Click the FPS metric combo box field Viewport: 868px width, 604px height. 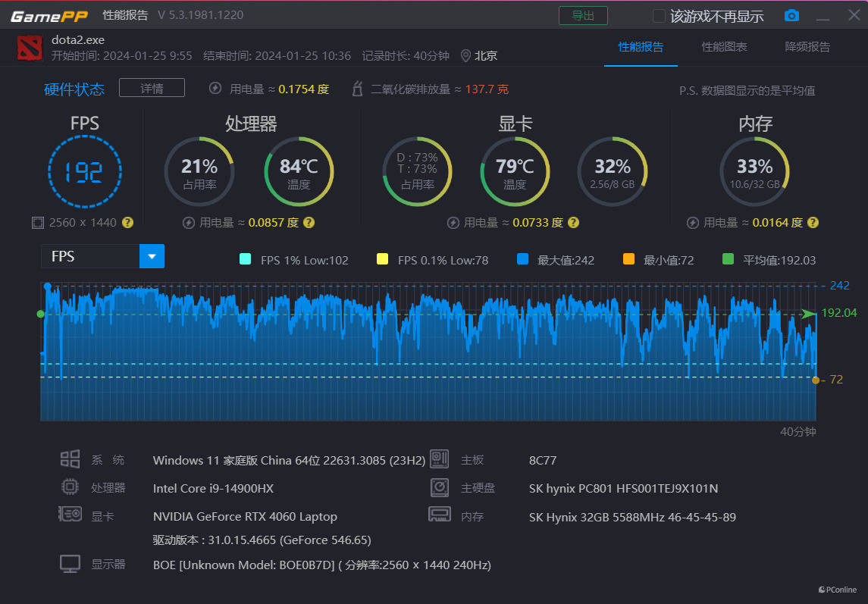tap(90, 257)
